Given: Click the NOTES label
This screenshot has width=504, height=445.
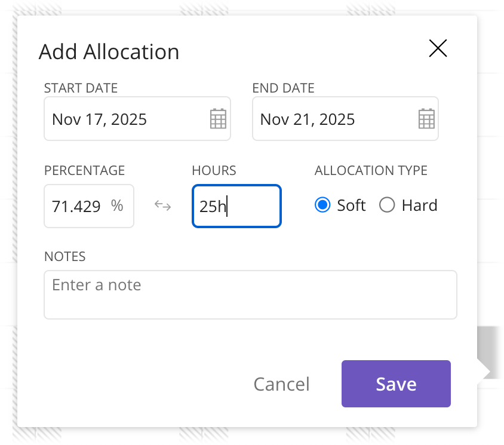Looking at the screenshot, I should click(64, 257).
